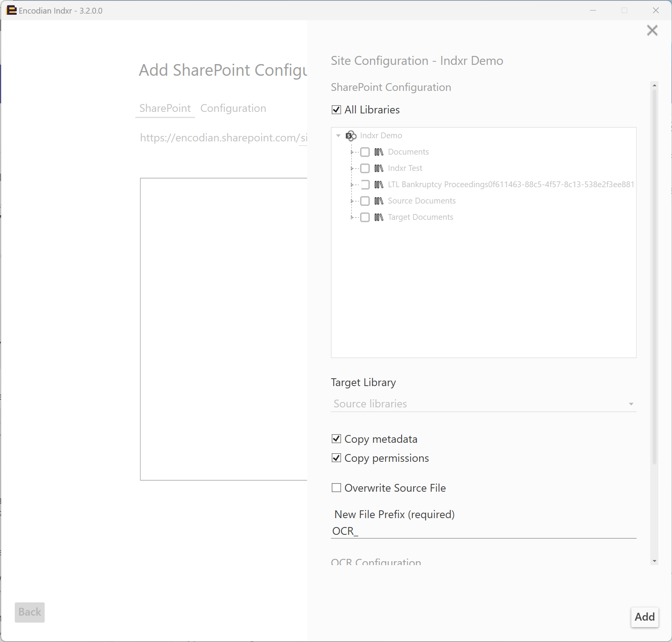Select the Target Documents label
The width and height of the screenshot is (672, 642).
click(420, 217)
